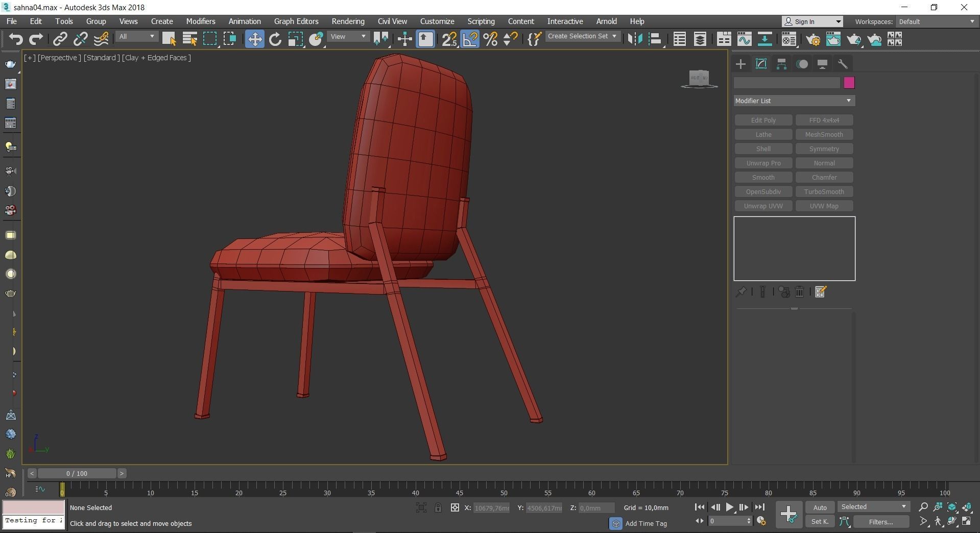Open the Modifiers menu
This screenshot has height=533, width=980.
point(201,21)
